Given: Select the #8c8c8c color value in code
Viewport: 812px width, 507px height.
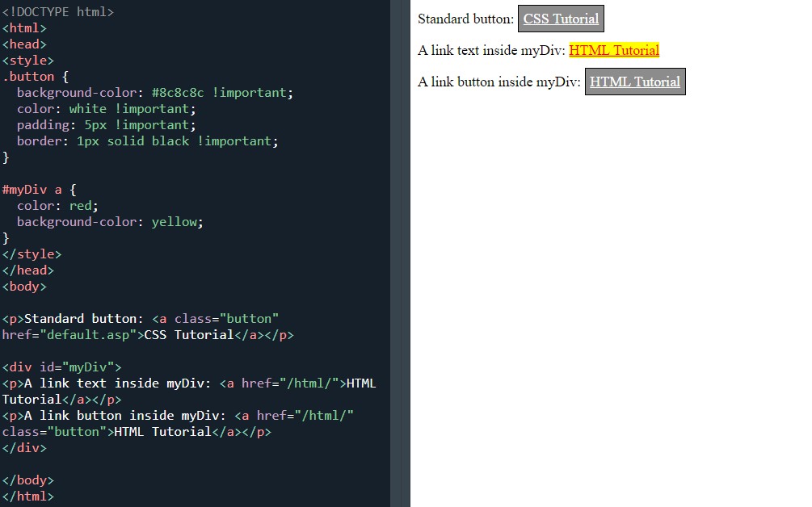Looking at the screenshot, I should 178,93.
